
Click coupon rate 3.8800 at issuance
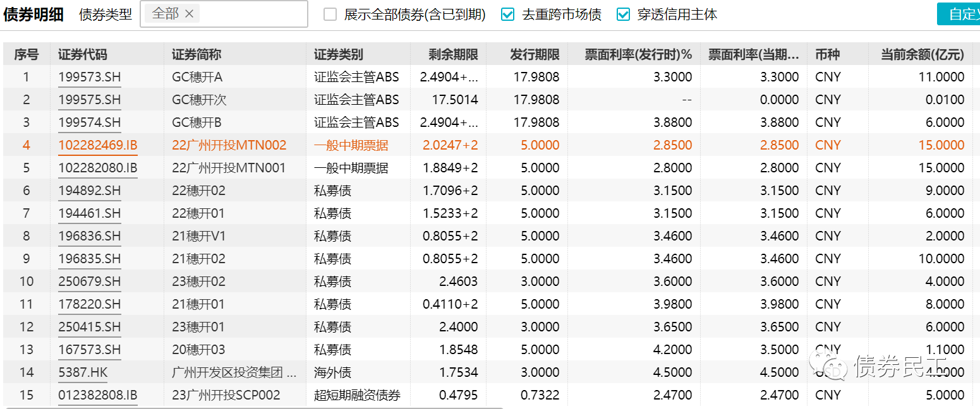tap(672, 122)
